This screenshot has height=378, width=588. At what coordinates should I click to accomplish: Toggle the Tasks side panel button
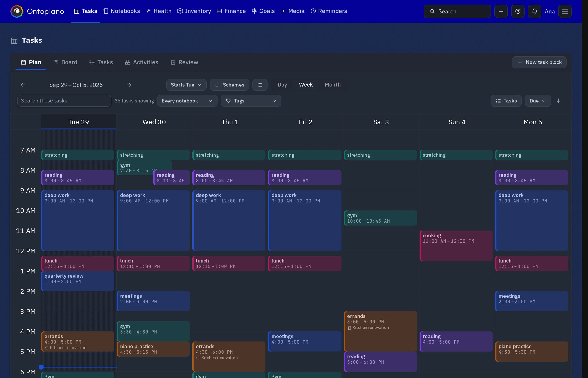pos(506,101)
